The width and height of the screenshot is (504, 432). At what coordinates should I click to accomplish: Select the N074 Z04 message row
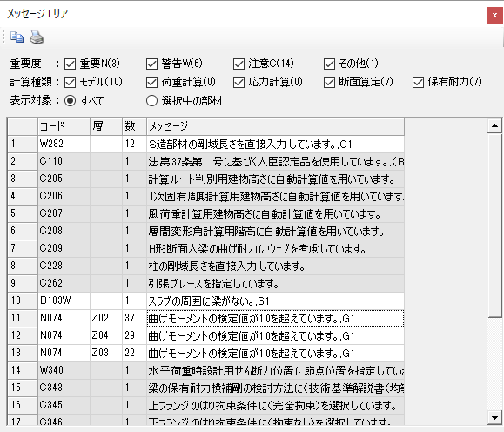[205, 335]
